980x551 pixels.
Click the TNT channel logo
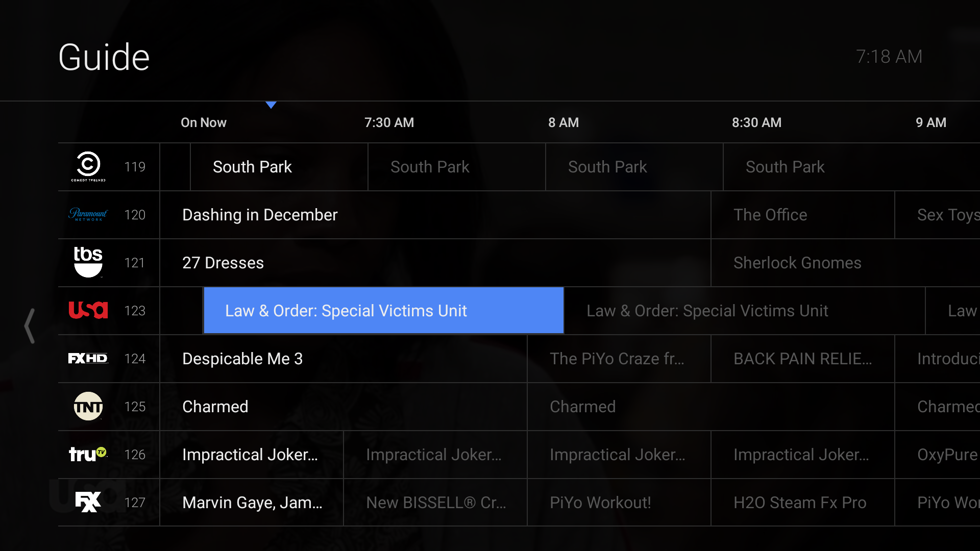point(88,406)
